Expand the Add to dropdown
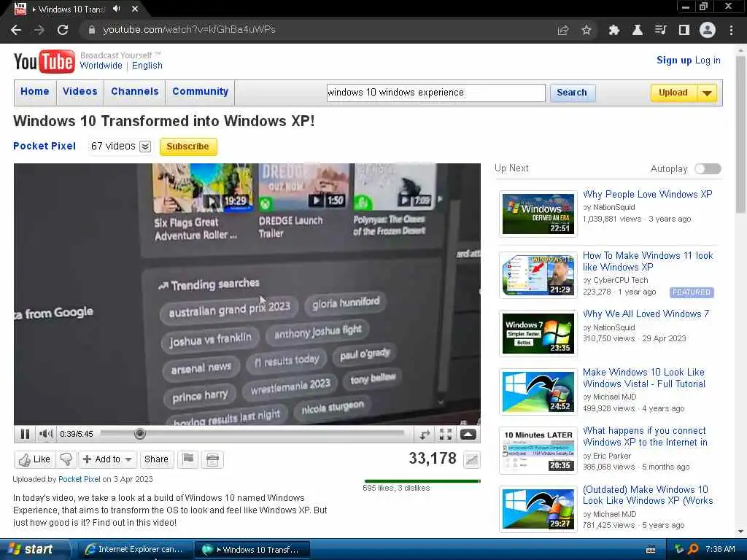Image resolution: width=747 pixels, height=560 pixels. 128,459
